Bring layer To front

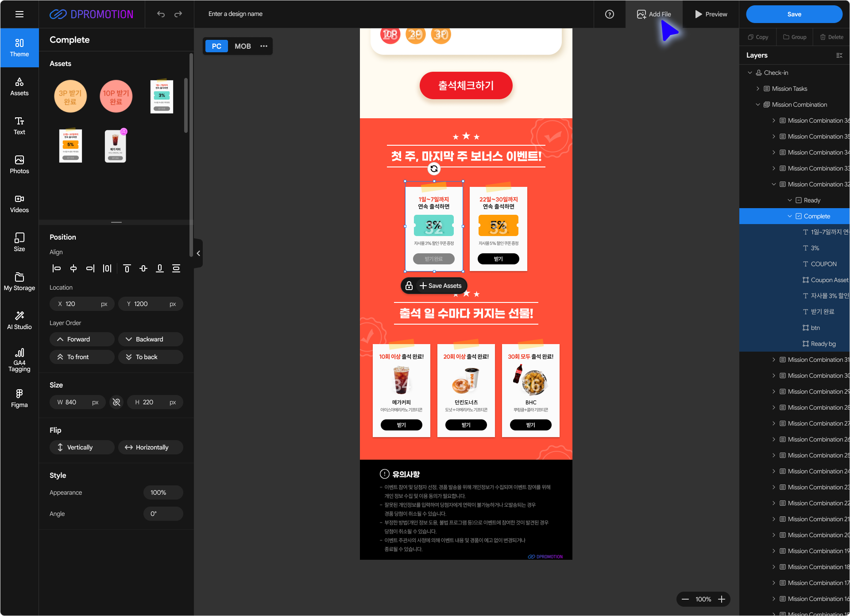click(x=82, y=357)
